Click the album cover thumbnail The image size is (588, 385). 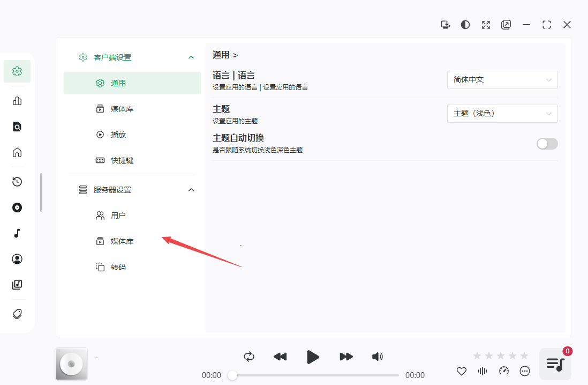tap(71, 364)
